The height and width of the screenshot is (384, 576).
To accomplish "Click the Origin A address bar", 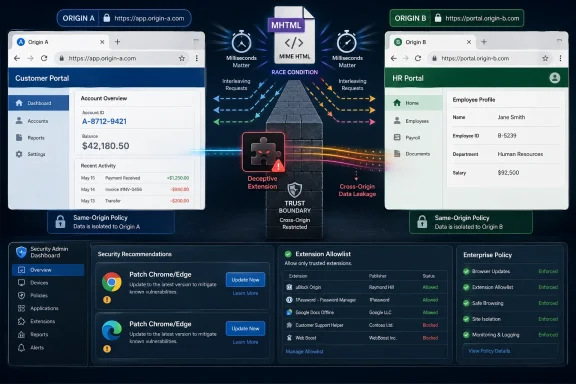I will tap(121, 58).
